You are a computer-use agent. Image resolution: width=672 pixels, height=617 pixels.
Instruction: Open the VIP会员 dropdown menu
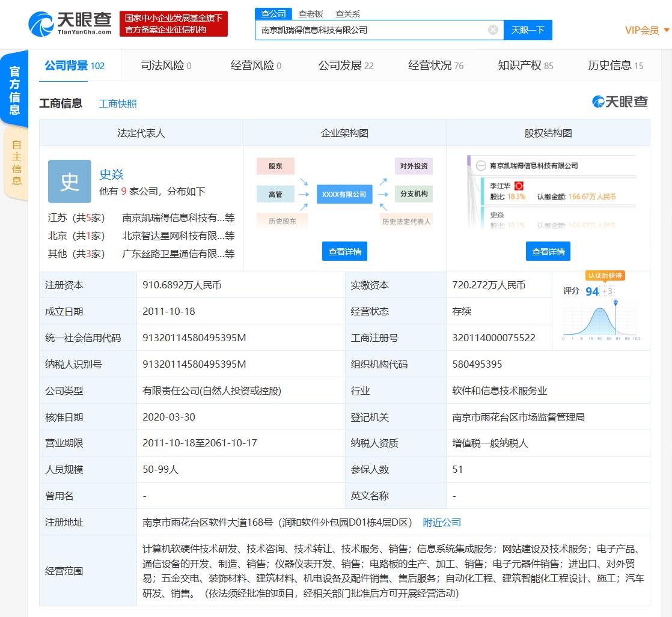coord(642,29)
